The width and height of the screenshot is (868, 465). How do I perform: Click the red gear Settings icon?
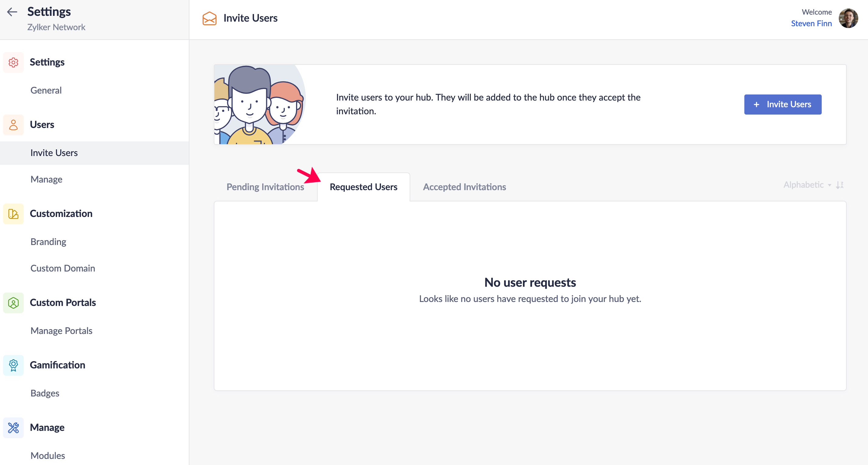tap(13, 62)
